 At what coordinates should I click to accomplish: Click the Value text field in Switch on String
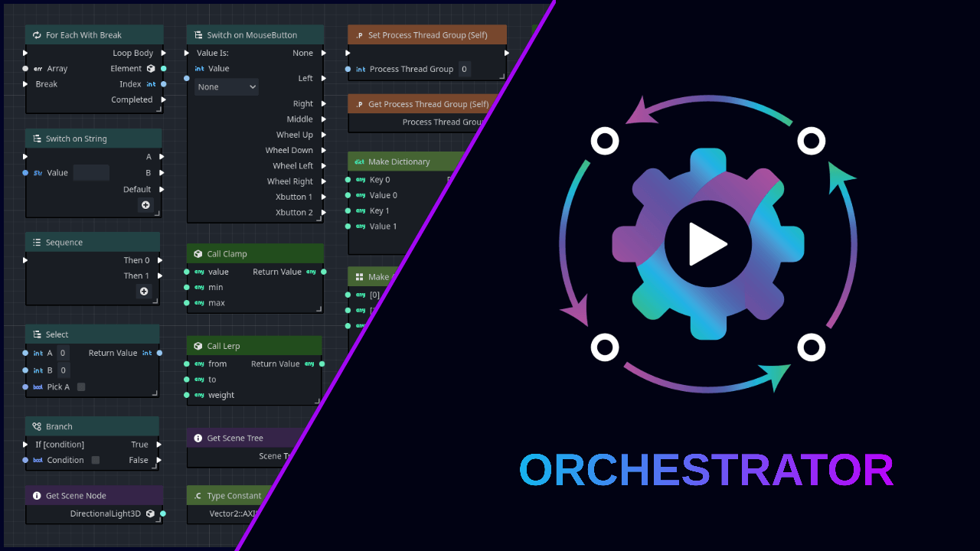click(91, 173)
